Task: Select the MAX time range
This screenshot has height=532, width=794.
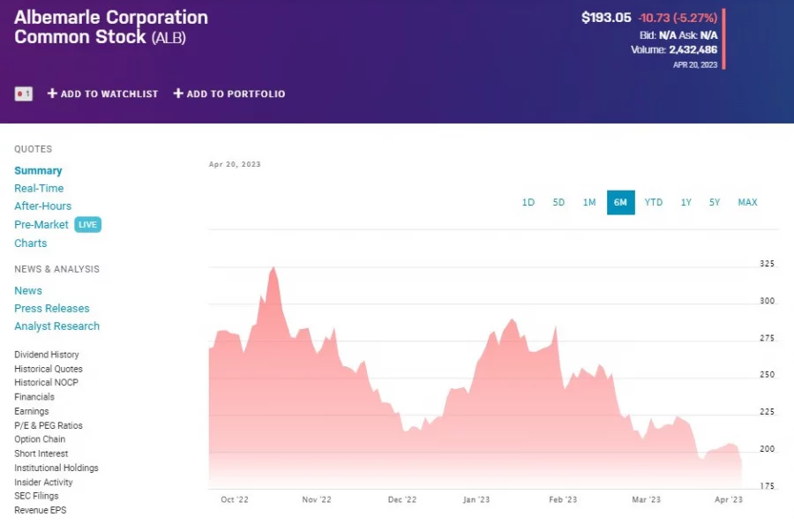Action: coord(747,202)
